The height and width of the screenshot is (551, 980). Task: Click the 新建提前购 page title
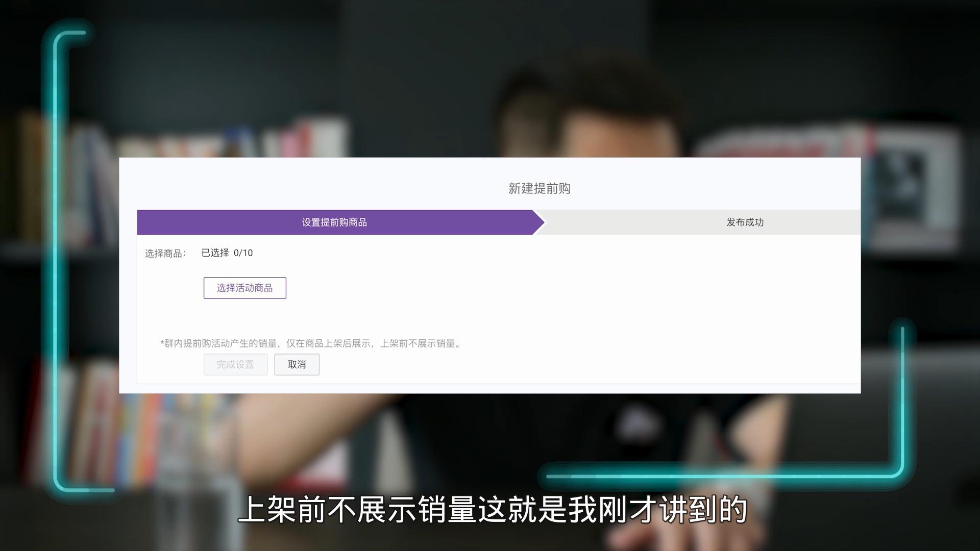539,189
